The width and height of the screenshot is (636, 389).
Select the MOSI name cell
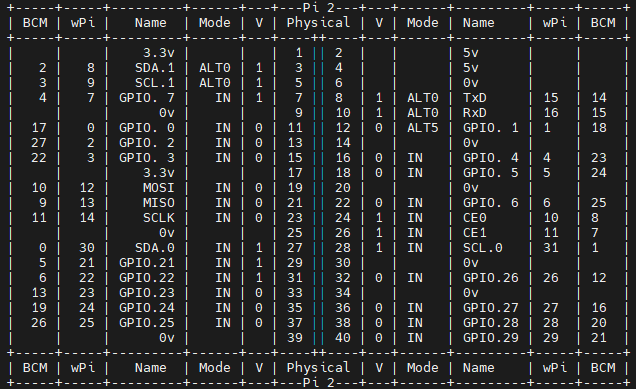159,188
